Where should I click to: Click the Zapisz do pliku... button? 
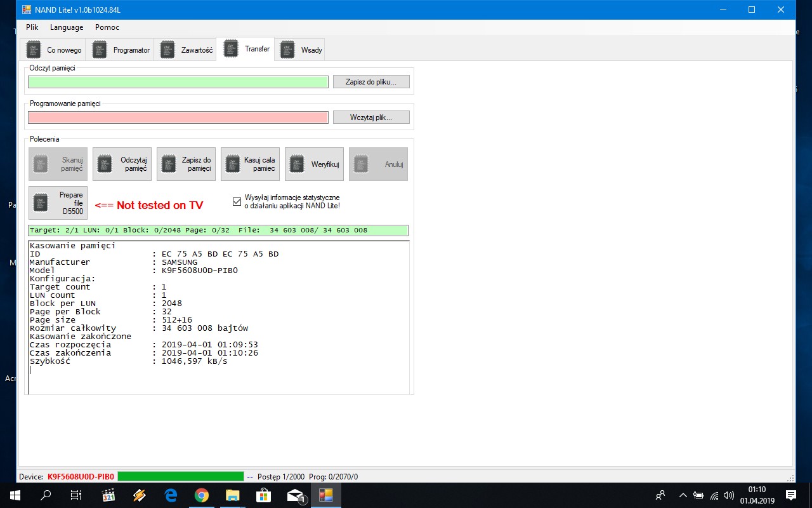click(371, 82)
